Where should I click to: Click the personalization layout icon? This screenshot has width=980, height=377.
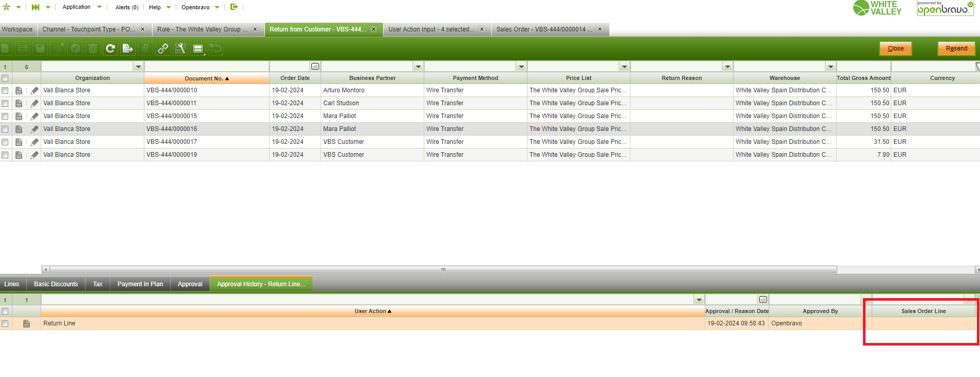(x=198, y=48)
